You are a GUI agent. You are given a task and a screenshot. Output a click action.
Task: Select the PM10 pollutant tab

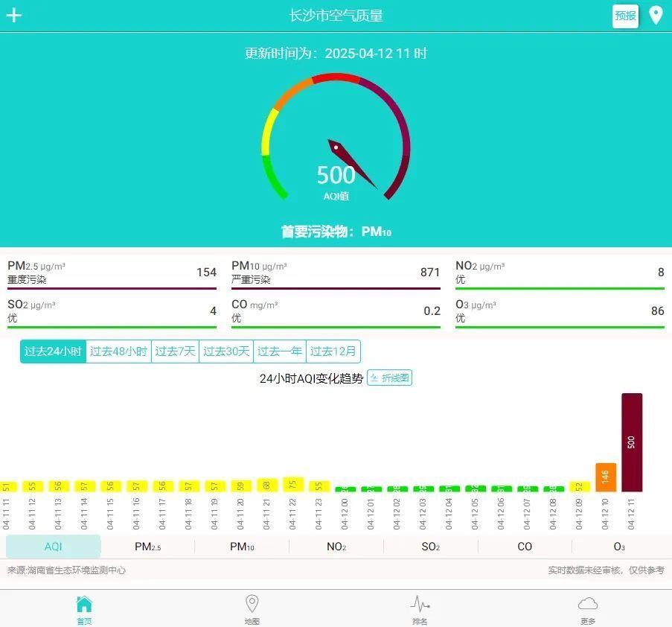241,546
